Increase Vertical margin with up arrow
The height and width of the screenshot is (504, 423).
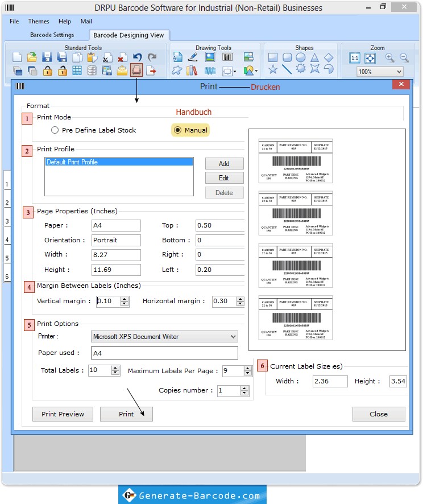tap(125, 299)
